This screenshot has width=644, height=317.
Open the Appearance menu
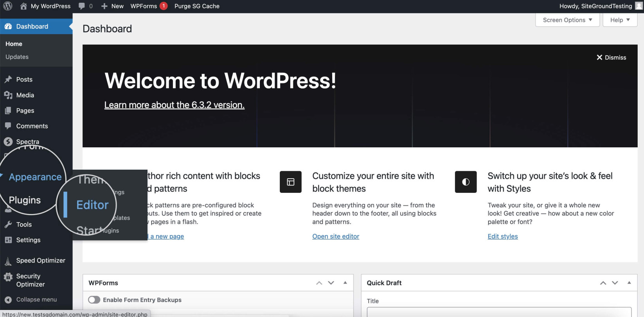click(x=35, y=177)
